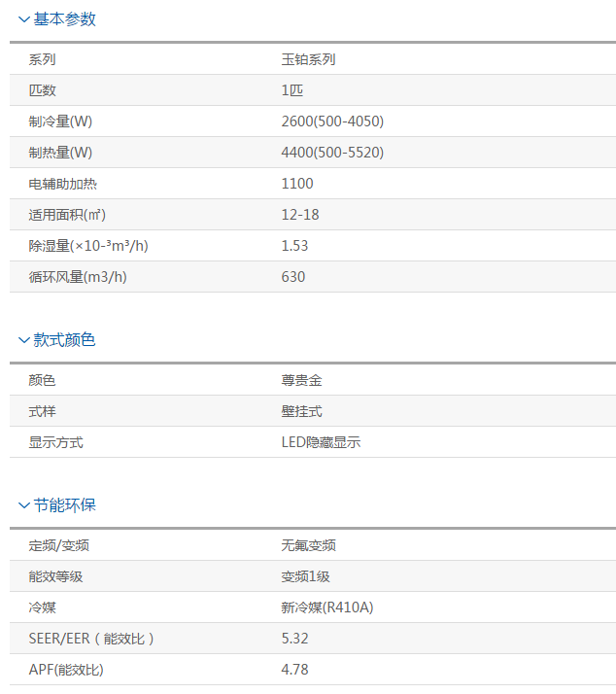Image resolution: width=616 pixels, height=694 pixels.
Task: Click the 电辅助加热 value 1100
Action: (297, 184)
